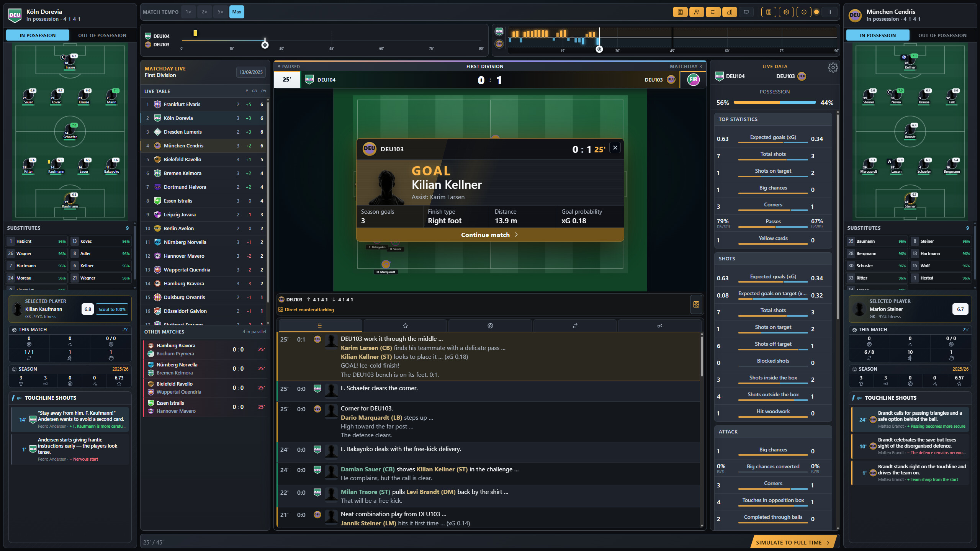The image size is (980, 551).
Task: Open tactics via outlined pitch icon in toolbar
Action: (x=769, y=12)
